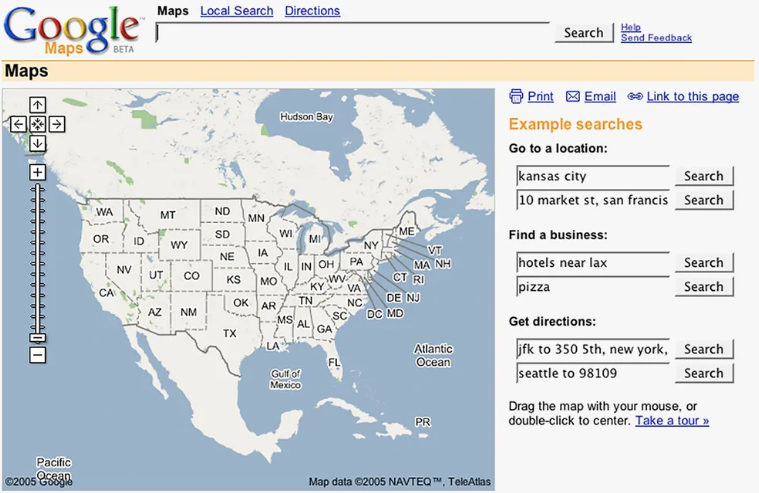Search for pizza example

point(704,287)
